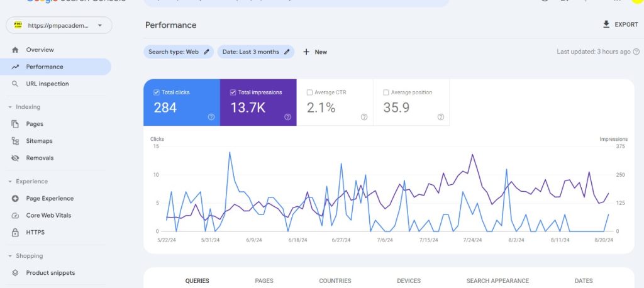Edit date filter via pencil icon
Viewport: 644px width, 288px height.
tap(287, 52)
